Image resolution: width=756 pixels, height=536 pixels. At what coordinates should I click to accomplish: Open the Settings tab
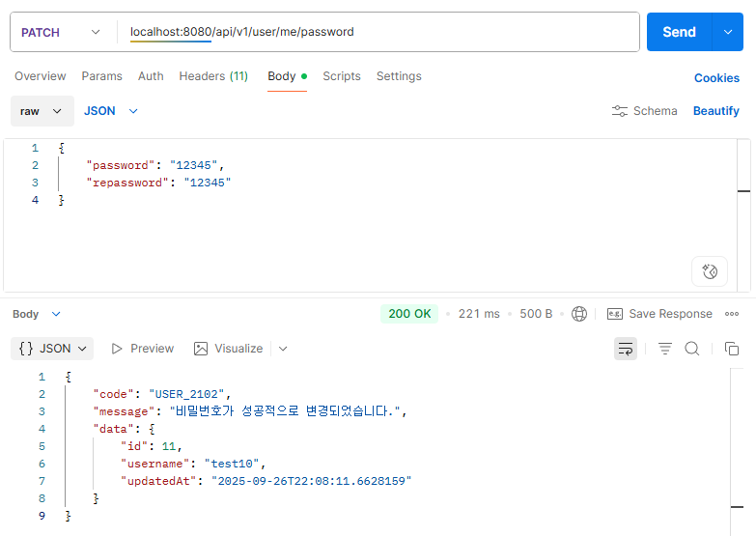(x=399, y=76)
